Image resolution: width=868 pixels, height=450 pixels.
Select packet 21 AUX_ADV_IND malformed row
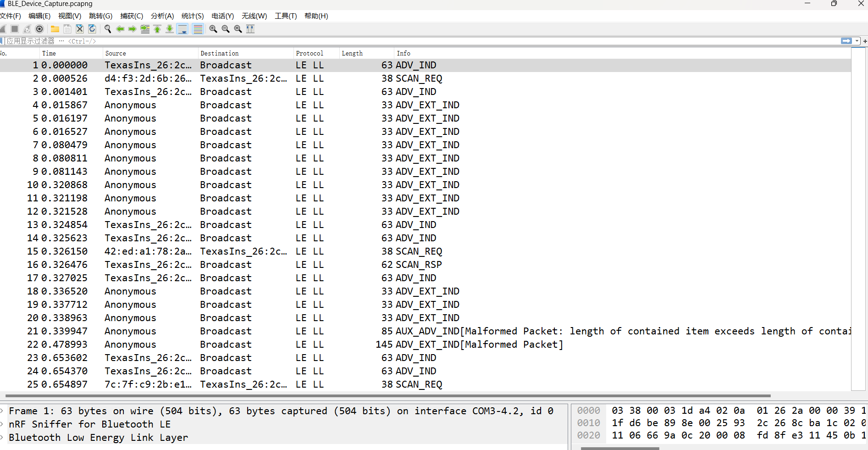coord(426,331)
